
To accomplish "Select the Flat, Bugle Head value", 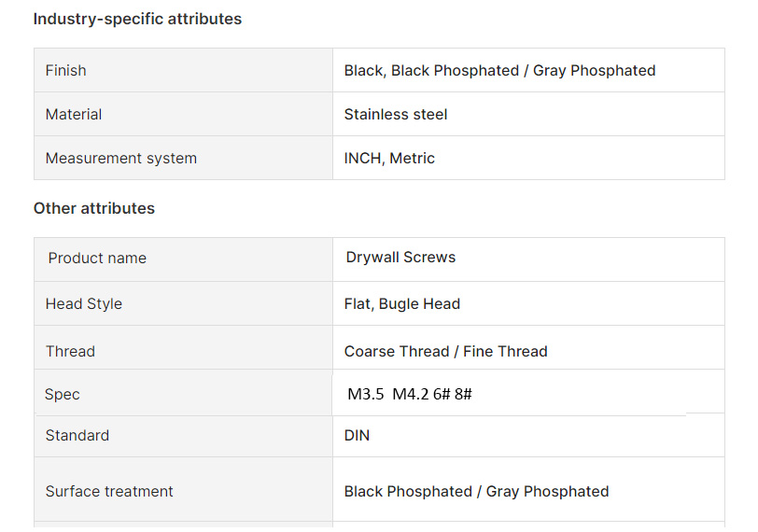I will pyautogui.click(x=401, y=304).
